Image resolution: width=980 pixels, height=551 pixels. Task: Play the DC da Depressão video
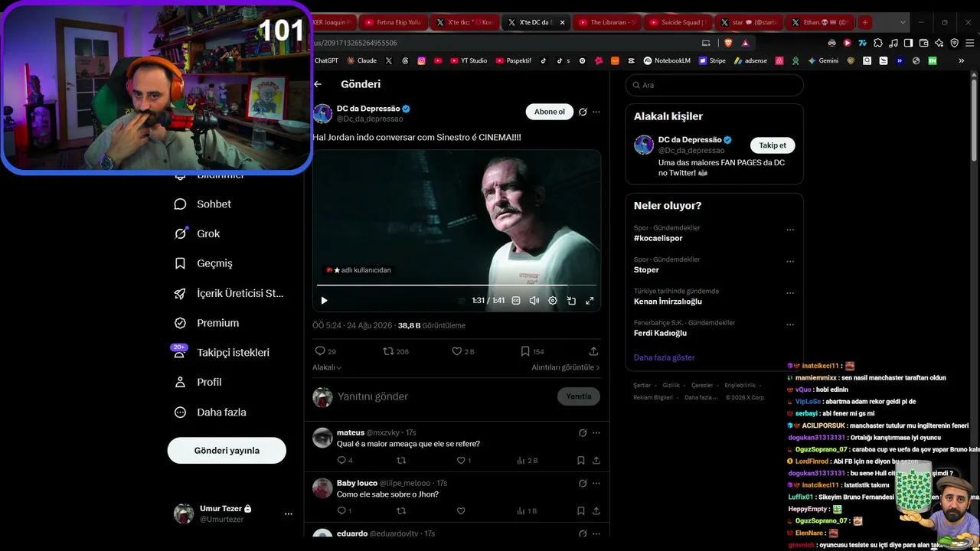(x=324, y=301)
